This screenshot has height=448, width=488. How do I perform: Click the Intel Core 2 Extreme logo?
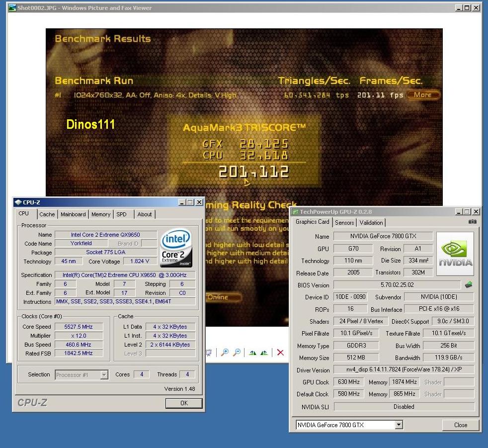pos(176,248)
